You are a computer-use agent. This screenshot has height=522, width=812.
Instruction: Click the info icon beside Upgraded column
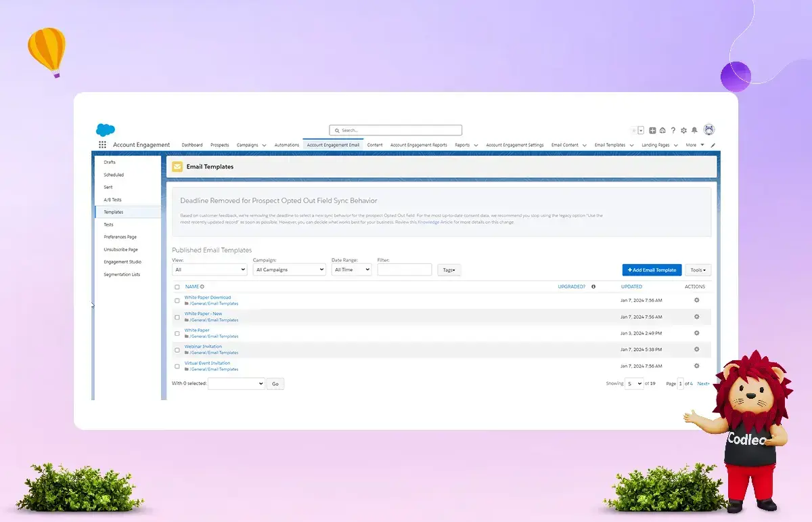(593, 286)
